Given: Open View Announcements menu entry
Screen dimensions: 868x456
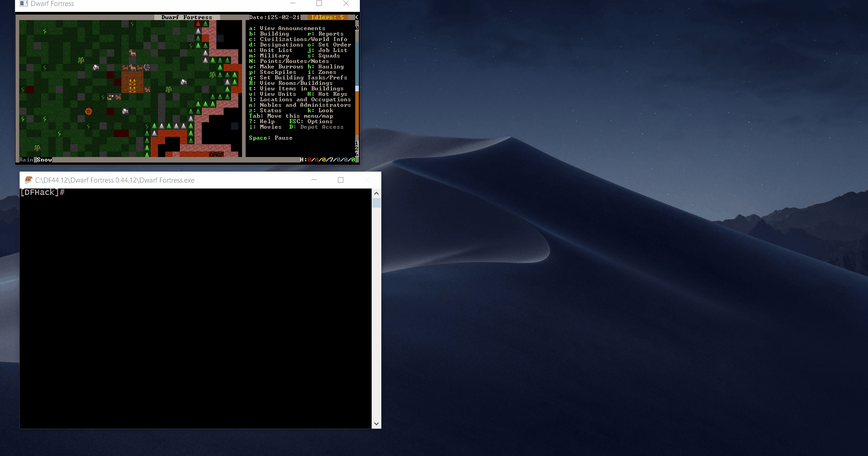Looking at the screenshot, I should tap(287, 28).
